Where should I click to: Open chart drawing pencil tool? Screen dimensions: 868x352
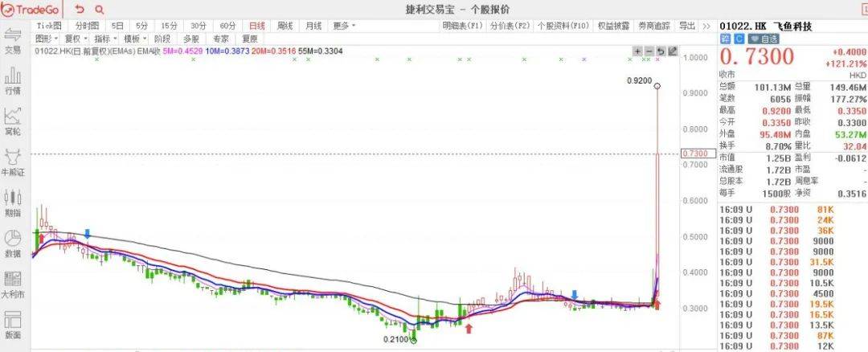tap(673, 51)
